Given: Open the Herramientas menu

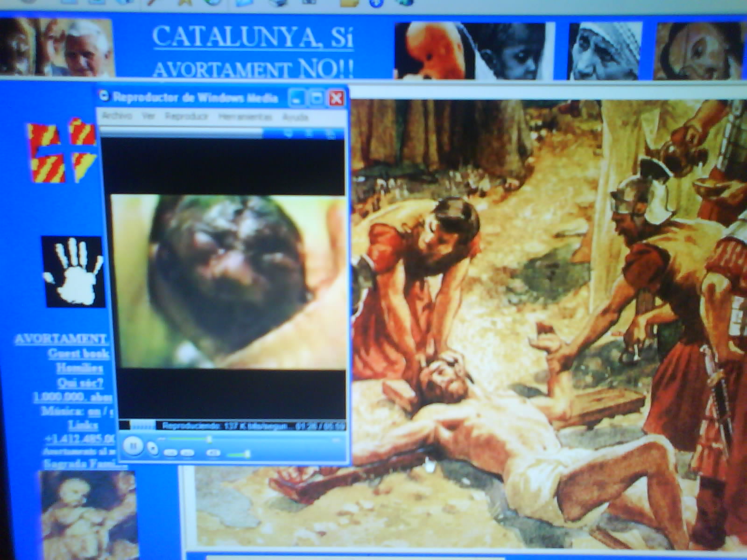Looking at the screenshot, I should pos(245,116).
